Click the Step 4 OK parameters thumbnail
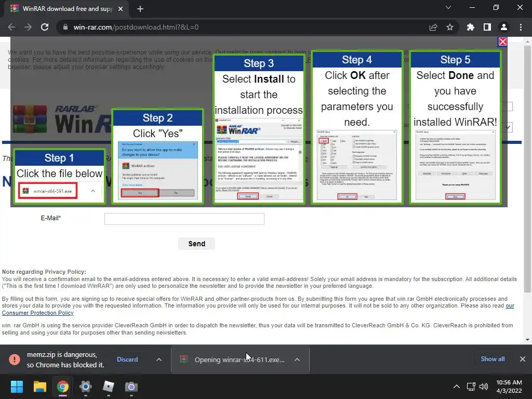Screen dimensions: 532x399 click(x=357, y=165)
